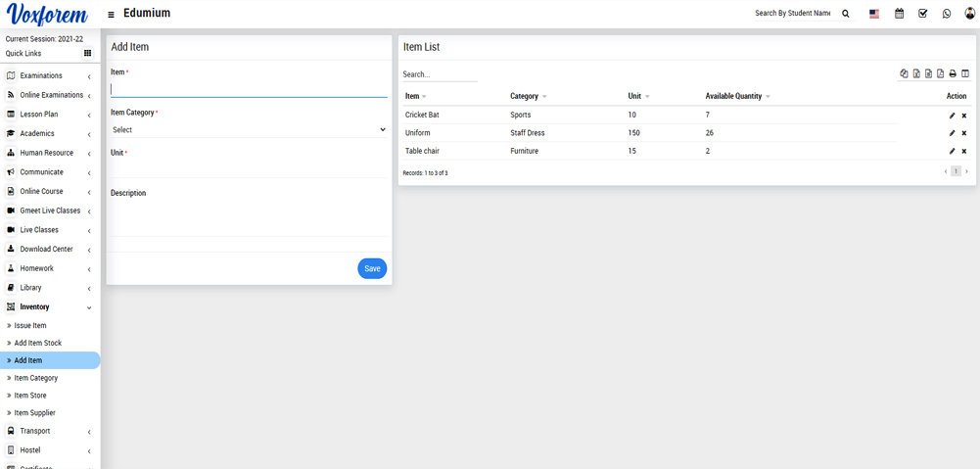Screen dimensions: 980x469
Task: Toggle the hamburger sidebar menu
Action: [x=111, y=15]
